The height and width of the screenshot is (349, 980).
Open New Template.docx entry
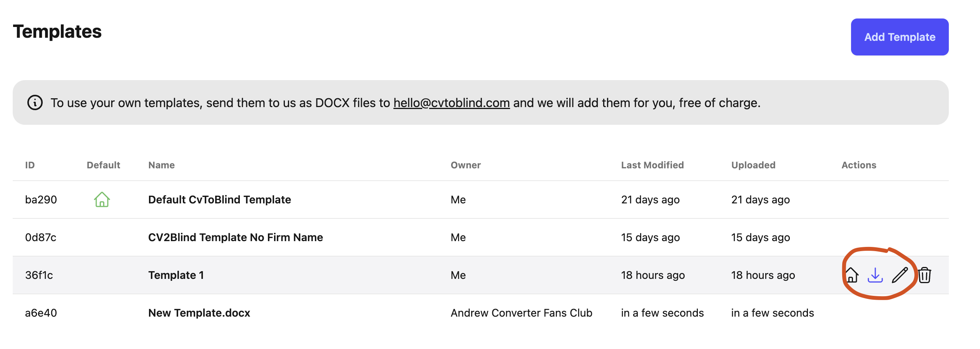[199, 313]
